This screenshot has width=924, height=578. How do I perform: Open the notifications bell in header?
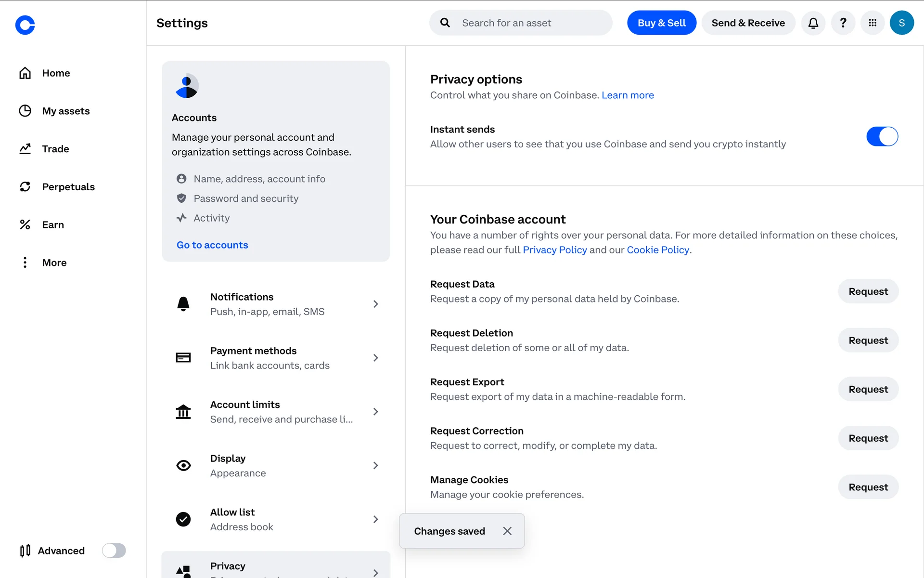coord(813,23)
